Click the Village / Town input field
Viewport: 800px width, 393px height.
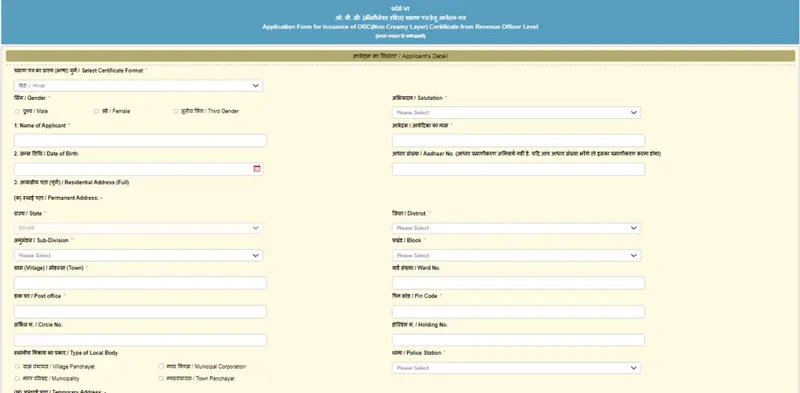tap(140, 283)
